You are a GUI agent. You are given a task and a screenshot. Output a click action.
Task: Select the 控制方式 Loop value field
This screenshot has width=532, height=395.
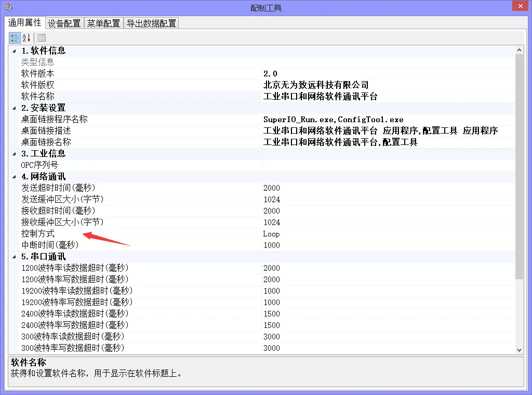click(387, 234)
